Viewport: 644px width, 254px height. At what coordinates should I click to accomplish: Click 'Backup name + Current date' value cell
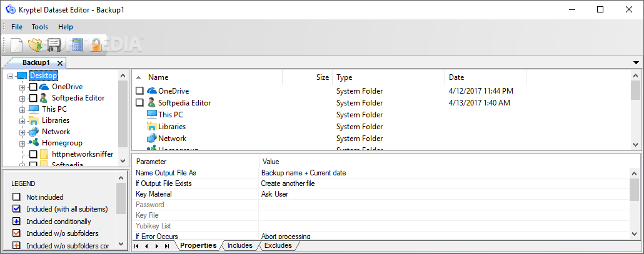tap(443, 173)
